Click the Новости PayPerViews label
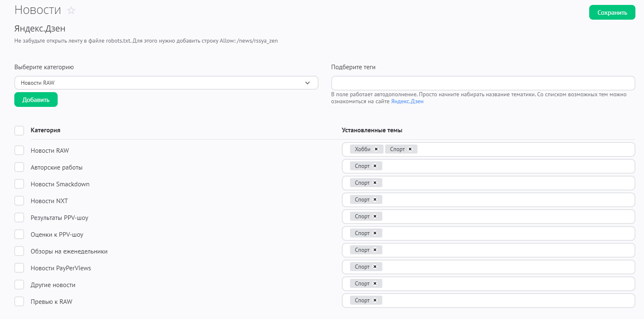 point(61,268)
